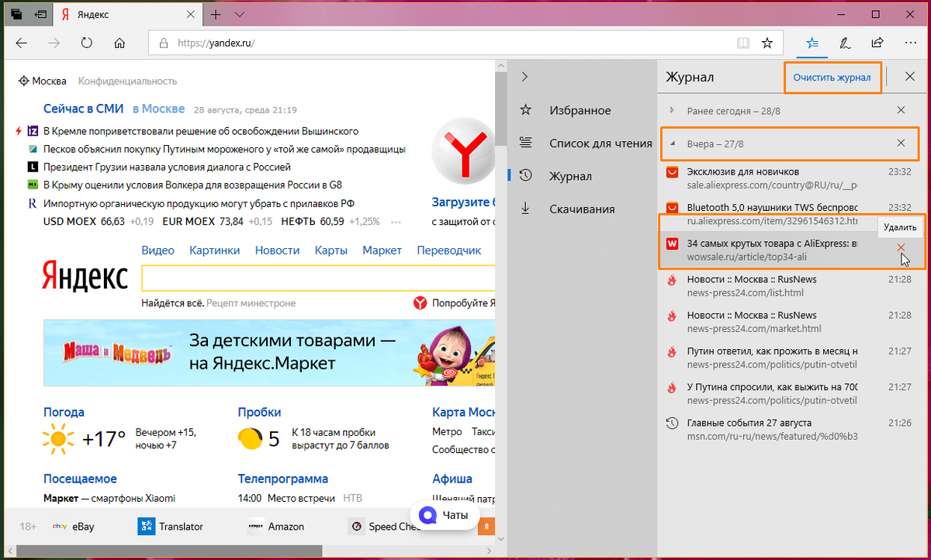The image size is (931, 560).
Task: Open Переводчик service link
Action: (x=449, y=250)
